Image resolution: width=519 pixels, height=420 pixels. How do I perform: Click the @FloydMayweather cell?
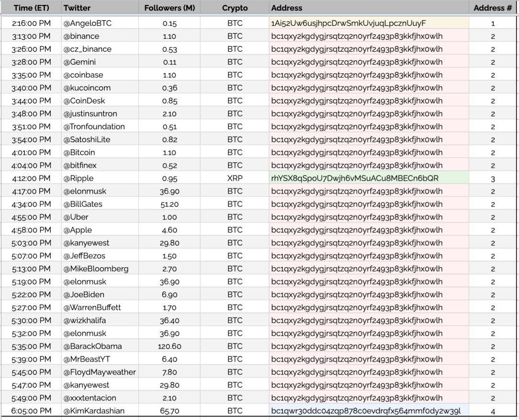pyautogui.click(x=100, y=372)
